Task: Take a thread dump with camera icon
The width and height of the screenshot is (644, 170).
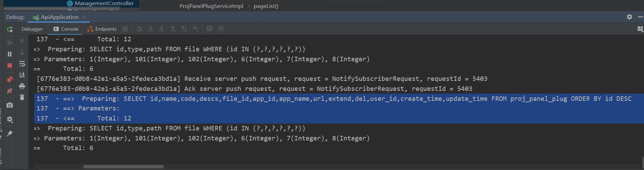Action: tap(10, 105)
